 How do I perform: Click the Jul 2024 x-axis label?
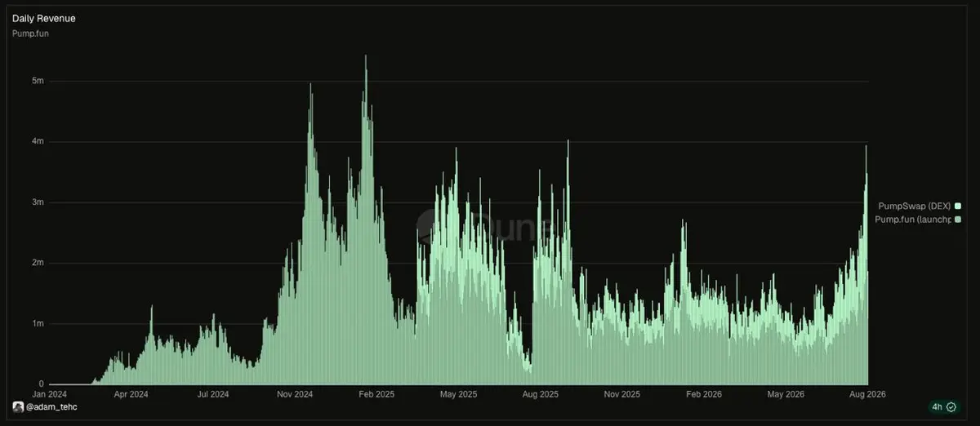(213, 394)
